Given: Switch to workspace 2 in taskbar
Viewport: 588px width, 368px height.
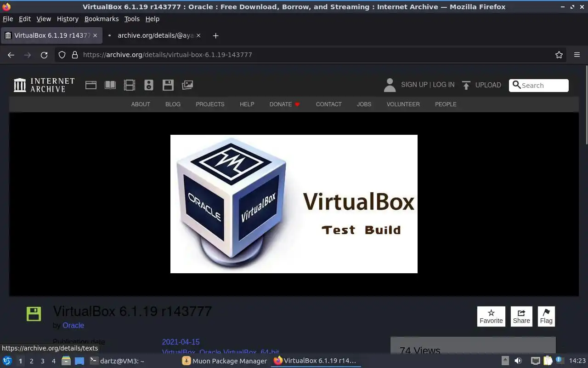Looking at the screenshot, I should point(31,361).
